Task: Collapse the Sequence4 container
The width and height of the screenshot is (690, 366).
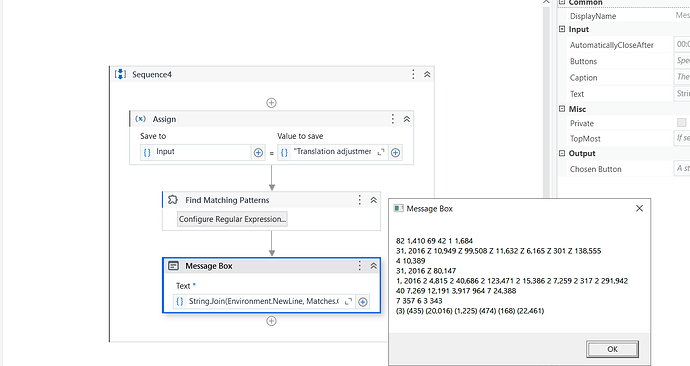Action: [427, 74]
